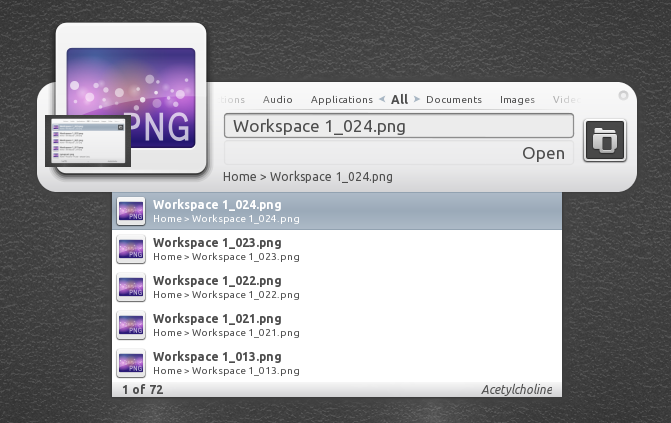Switch to the Applications category
The width and height of the screenshot is (671, 423).
341,100
